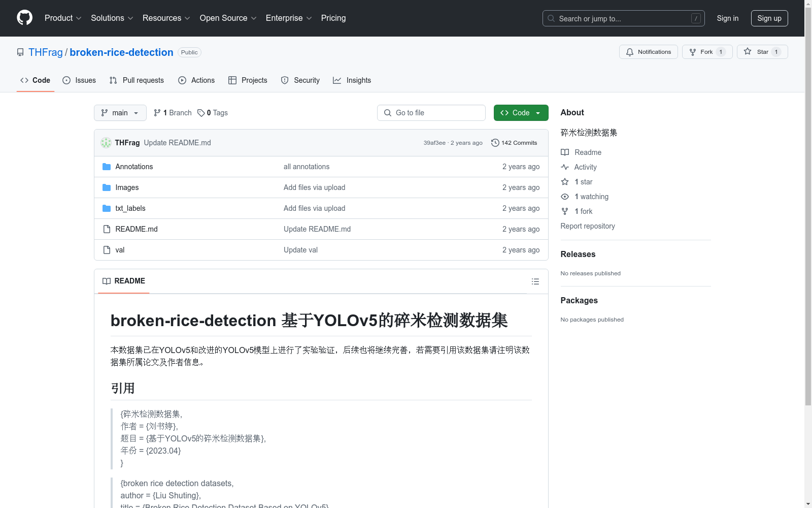Click the search magnifier icon in header
Screen dimensions: 812x508
pyautogui.click(x=551, y=18)
